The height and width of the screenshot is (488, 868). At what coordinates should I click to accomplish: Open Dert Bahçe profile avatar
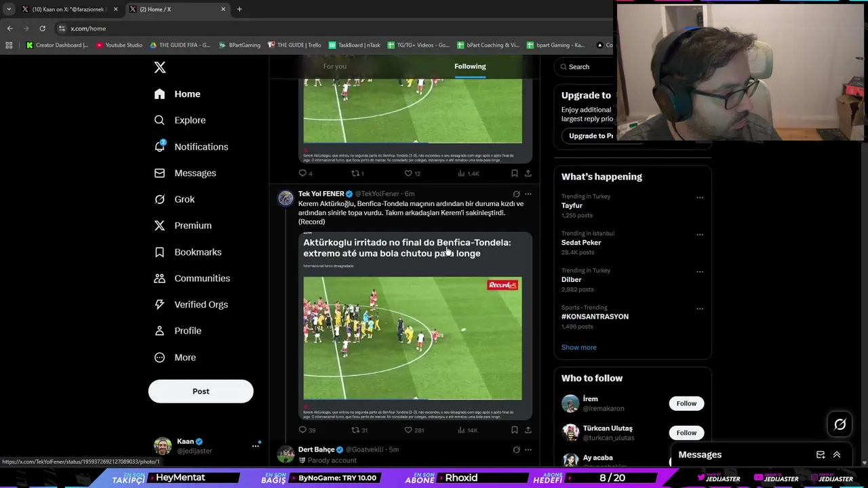tap(285, 454)
